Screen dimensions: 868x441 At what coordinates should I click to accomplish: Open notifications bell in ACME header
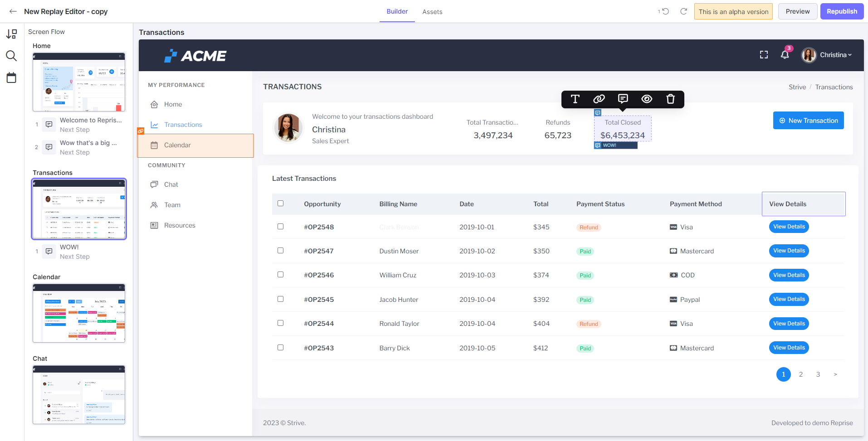pos(785,55)
